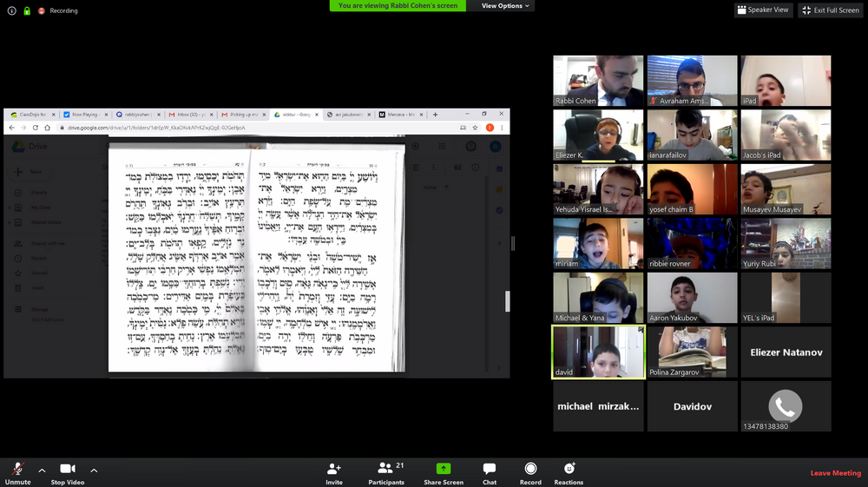
Task: Select Avraham Ams video tile
Action: (x=692, y=81)
